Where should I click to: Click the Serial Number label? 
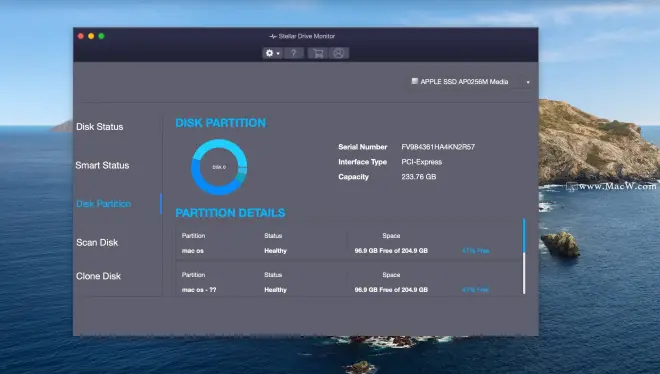(x=363, y=147)
